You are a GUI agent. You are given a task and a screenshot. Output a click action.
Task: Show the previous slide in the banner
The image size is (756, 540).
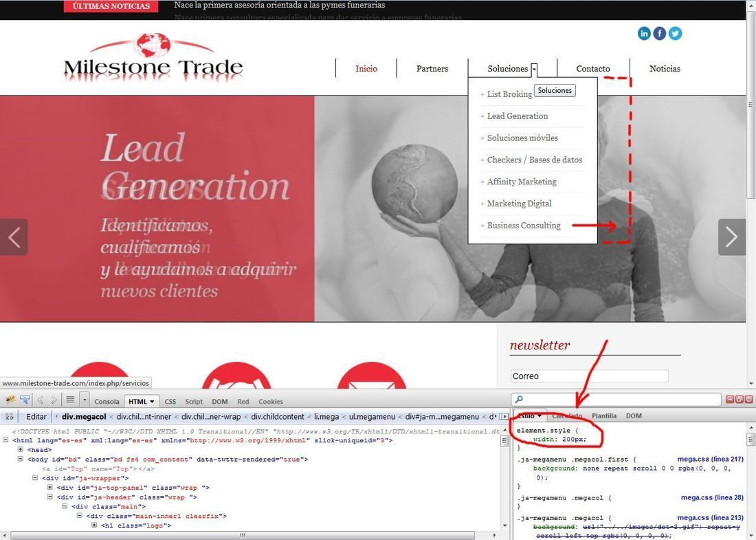(14, 237)
